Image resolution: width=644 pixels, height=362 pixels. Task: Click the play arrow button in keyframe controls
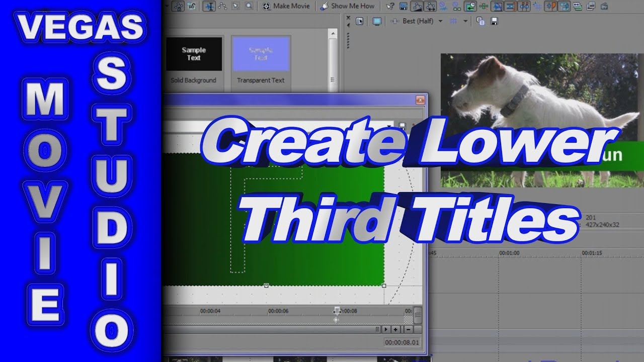point(386,329)
